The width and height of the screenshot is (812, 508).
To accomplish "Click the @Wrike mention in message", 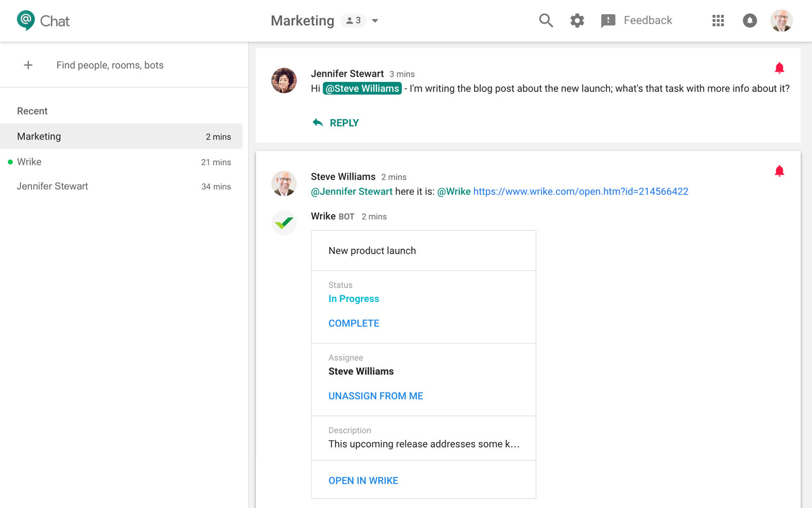I will [454, 192].
